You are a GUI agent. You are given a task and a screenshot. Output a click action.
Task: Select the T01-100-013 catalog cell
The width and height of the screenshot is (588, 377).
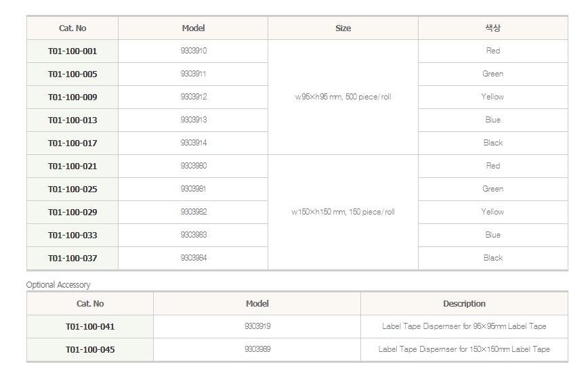72,120
